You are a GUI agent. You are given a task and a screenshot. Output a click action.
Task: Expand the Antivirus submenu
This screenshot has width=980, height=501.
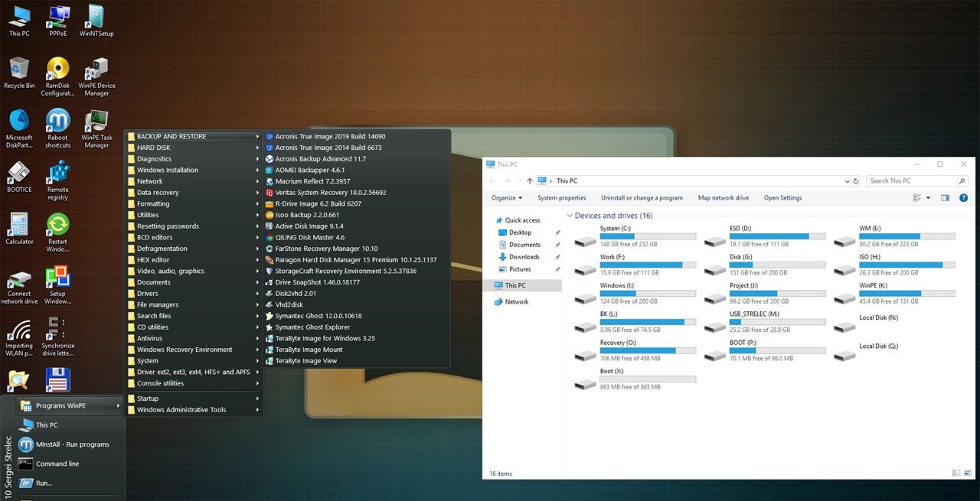194,338
